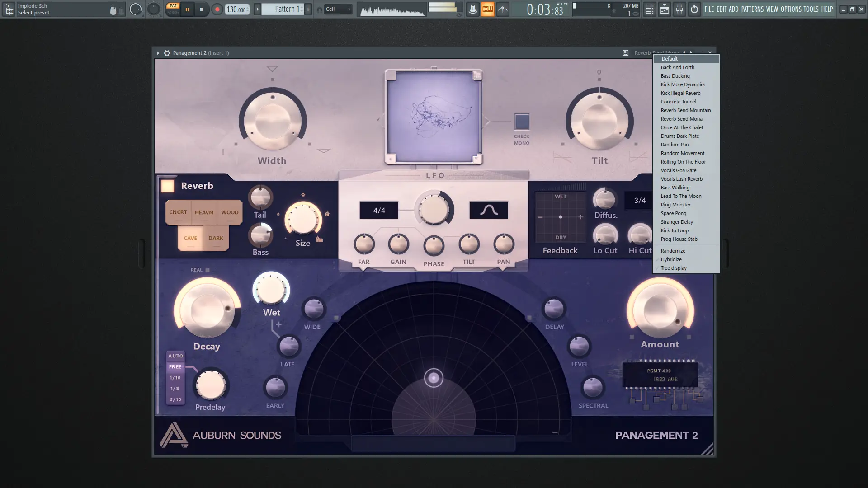Expand the Panagement 2 plugin menu arrow
The image size is (868, 488).
(x=158, y=53)
